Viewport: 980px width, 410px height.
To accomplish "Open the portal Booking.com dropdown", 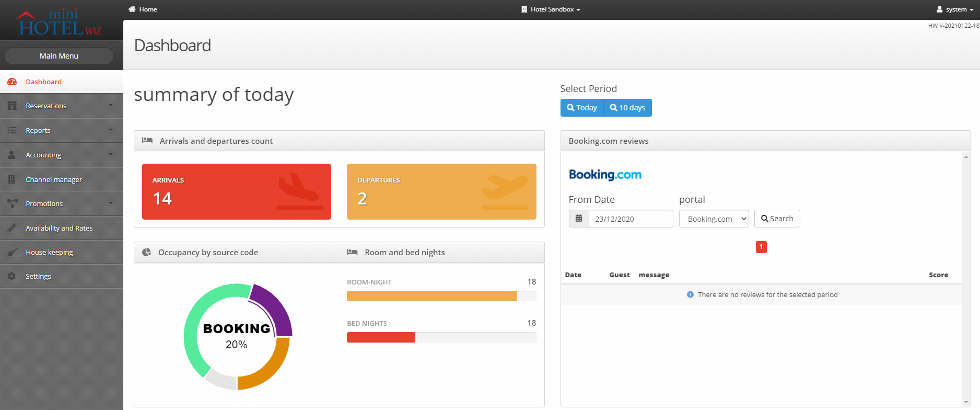I will click(x=714, y=219).
